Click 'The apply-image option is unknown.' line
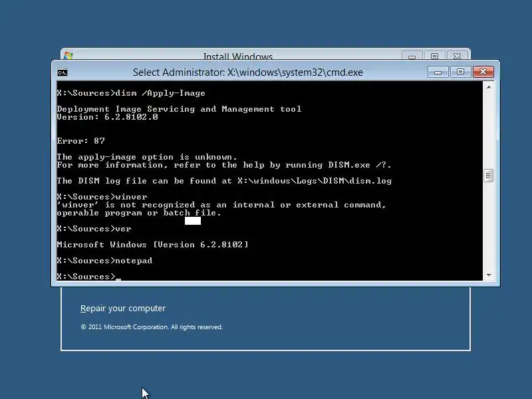The image size is (532, 399). 147,157
